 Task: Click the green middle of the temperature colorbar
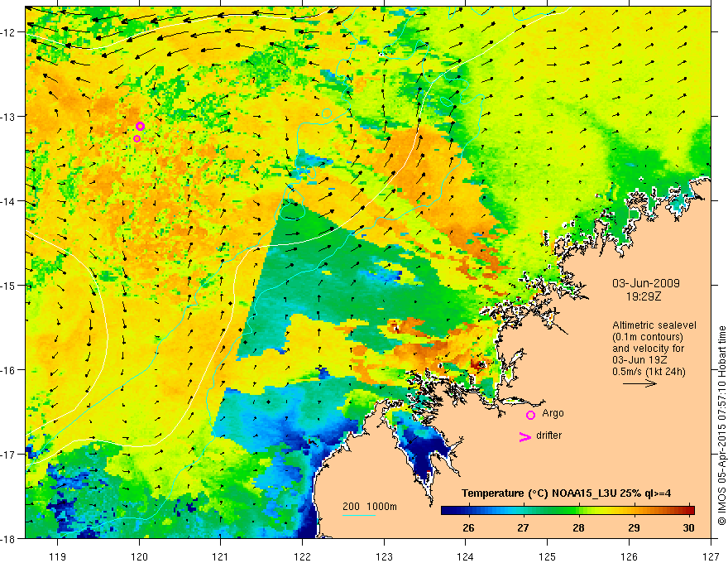tap(568, 510)
